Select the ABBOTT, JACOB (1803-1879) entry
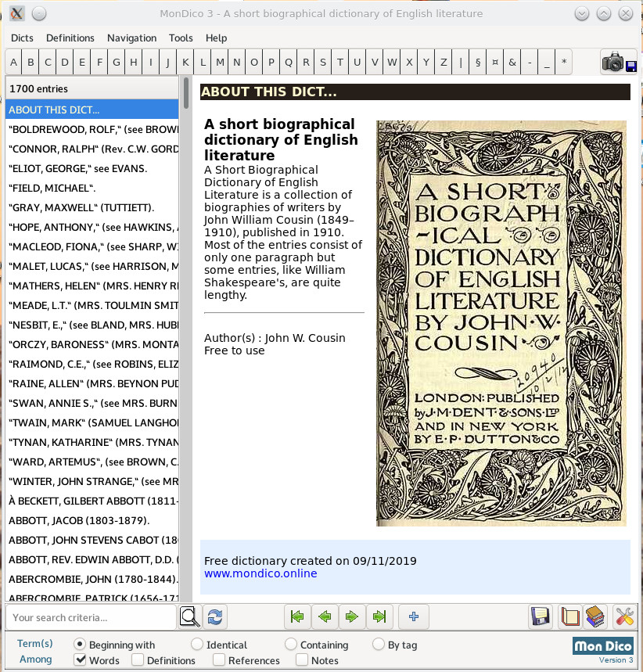The image size is (643, 672). tap(92, 521)
